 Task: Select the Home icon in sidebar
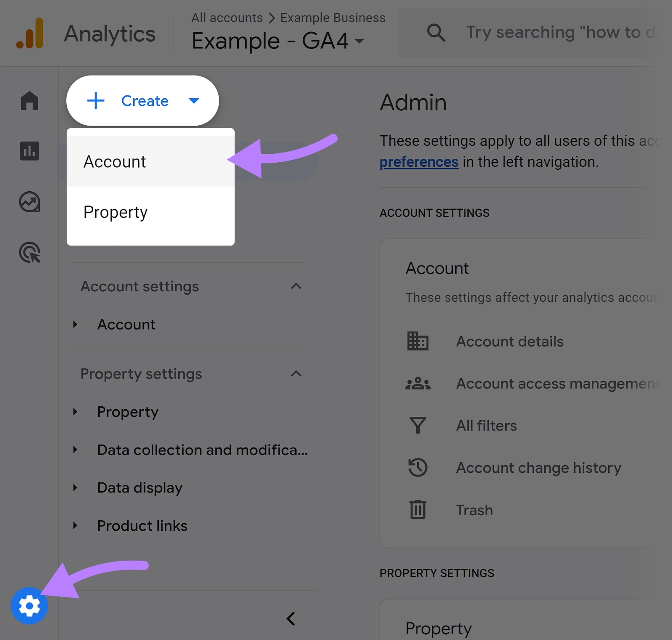(29, 101)
